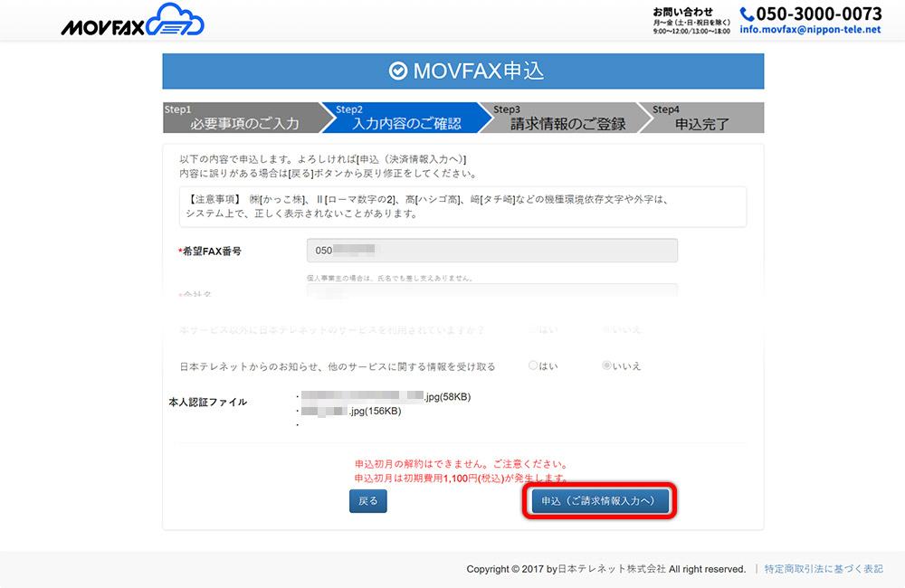Select はい for receiving 日本テレネット notices

534,366
